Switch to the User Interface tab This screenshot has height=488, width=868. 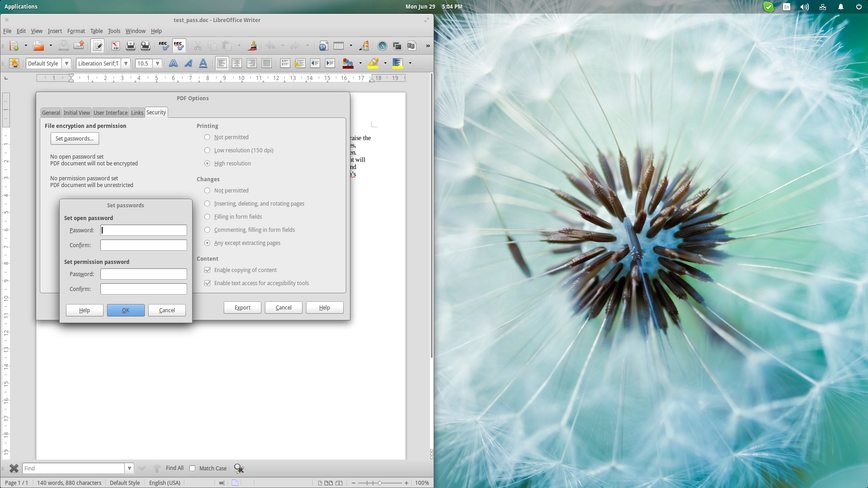(110, 113)
